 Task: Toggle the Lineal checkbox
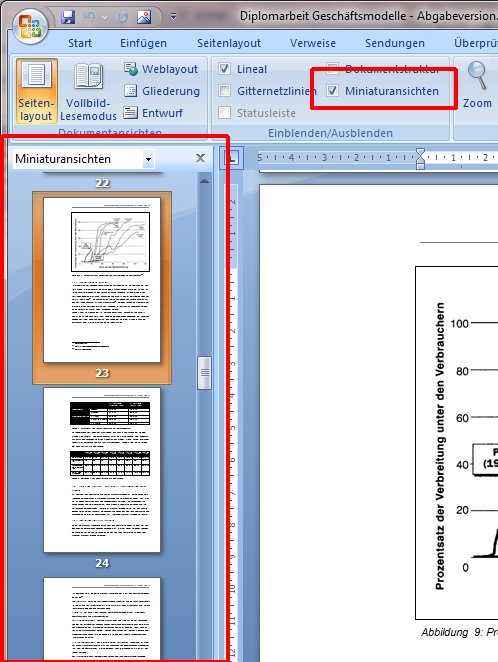pyautogui.click(x=225, y=69)
